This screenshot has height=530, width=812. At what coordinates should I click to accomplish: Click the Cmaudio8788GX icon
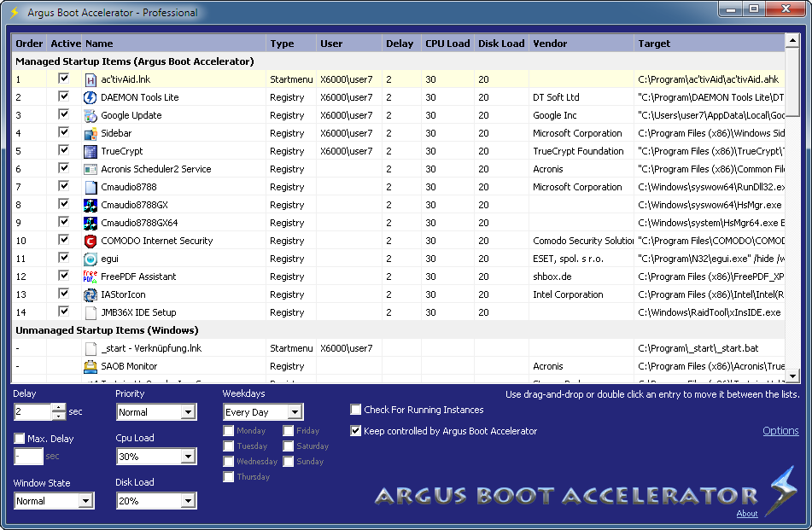point(91,205)
